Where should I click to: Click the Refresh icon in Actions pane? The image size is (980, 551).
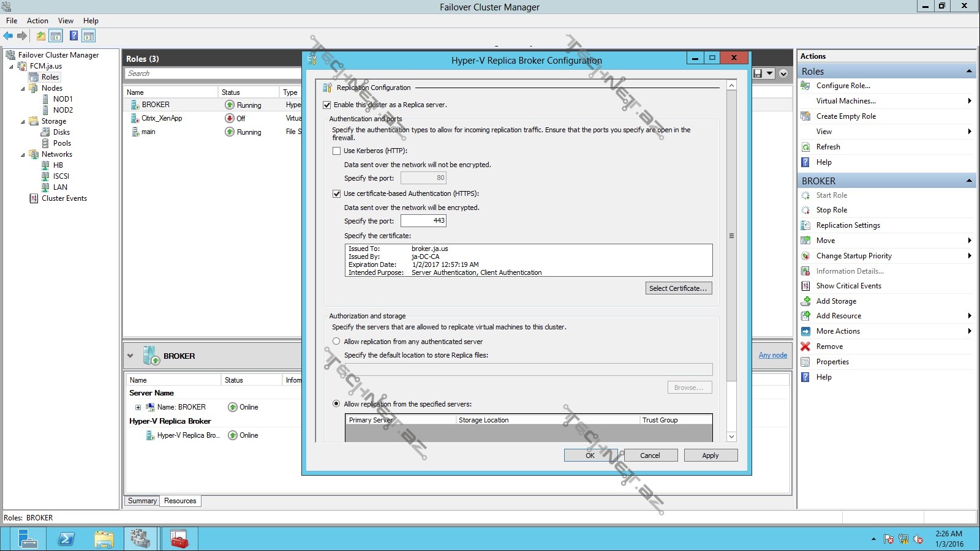(805, 147)
